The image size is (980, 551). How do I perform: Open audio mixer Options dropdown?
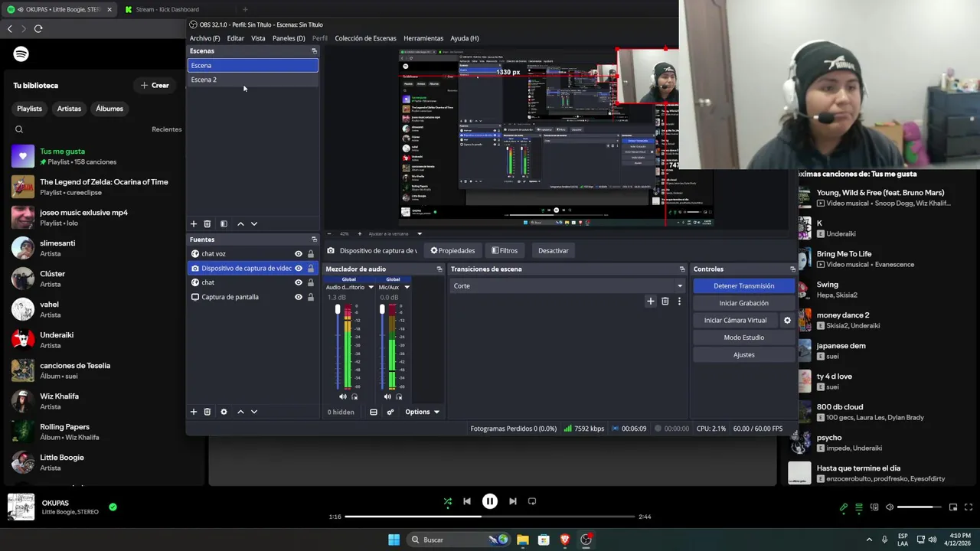click(422, 412)
